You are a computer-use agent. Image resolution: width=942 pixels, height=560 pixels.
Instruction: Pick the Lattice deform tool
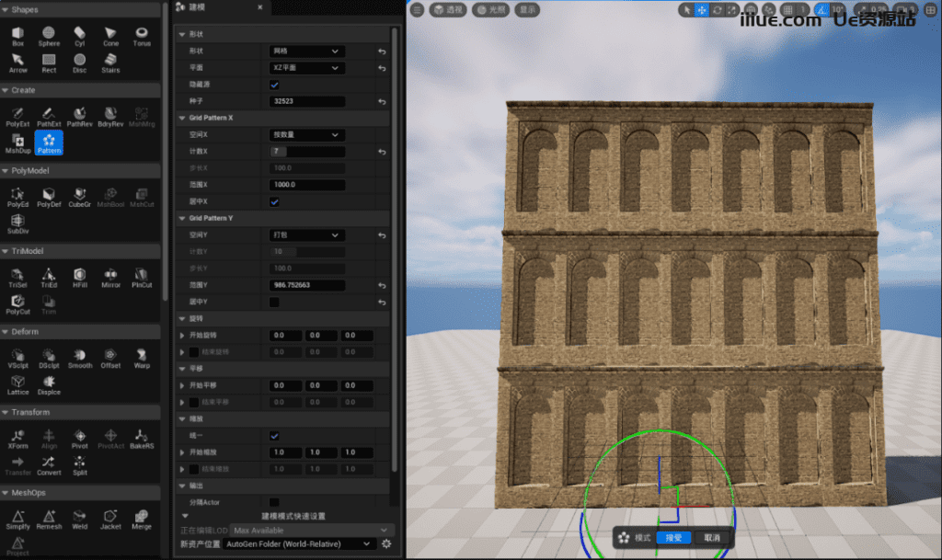17,383
